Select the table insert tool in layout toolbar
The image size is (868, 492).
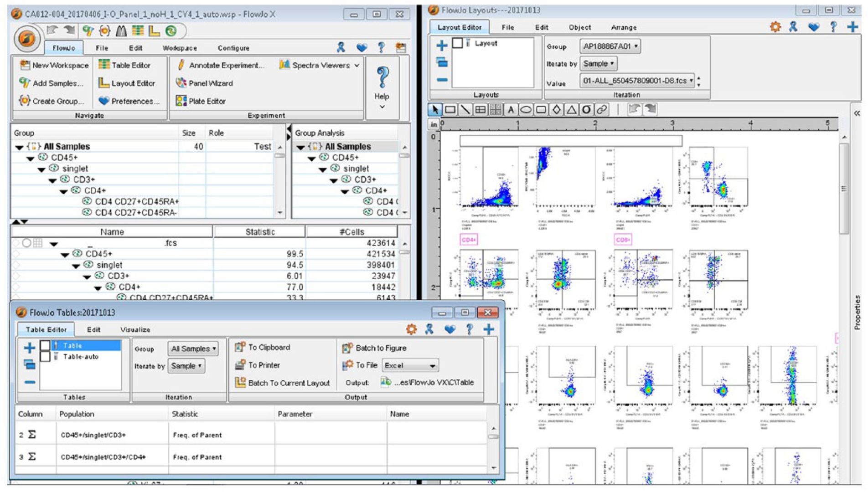point(480,109)
